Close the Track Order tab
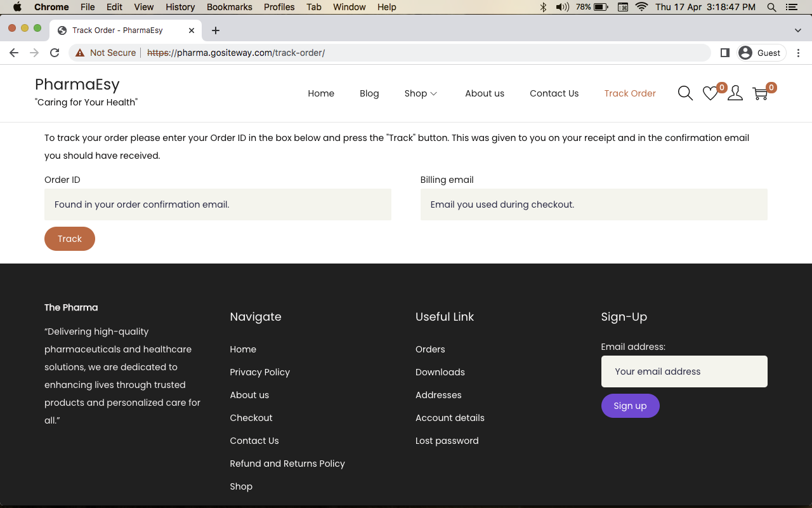Screen dimensions: 812x508 [192, 30]
